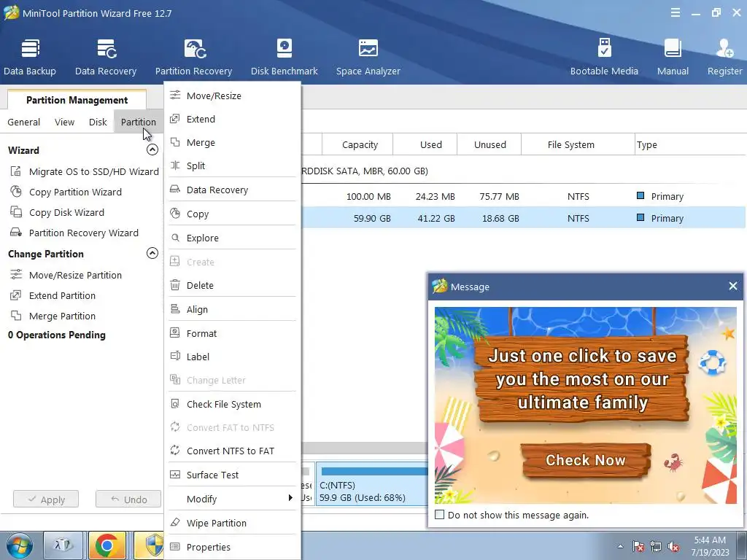Viewport: 747px width, 560px height.
Task: Click the Partition menu
Action: 138,122
